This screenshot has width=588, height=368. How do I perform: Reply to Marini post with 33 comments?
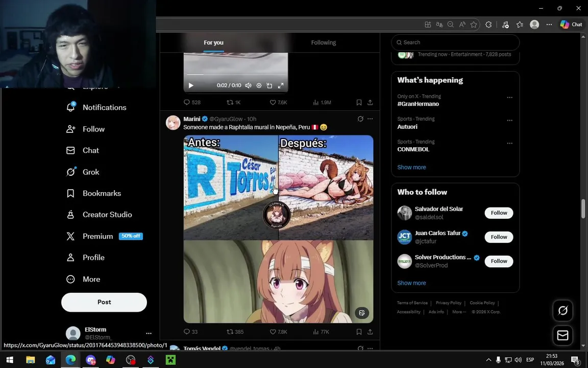[190, 332]
